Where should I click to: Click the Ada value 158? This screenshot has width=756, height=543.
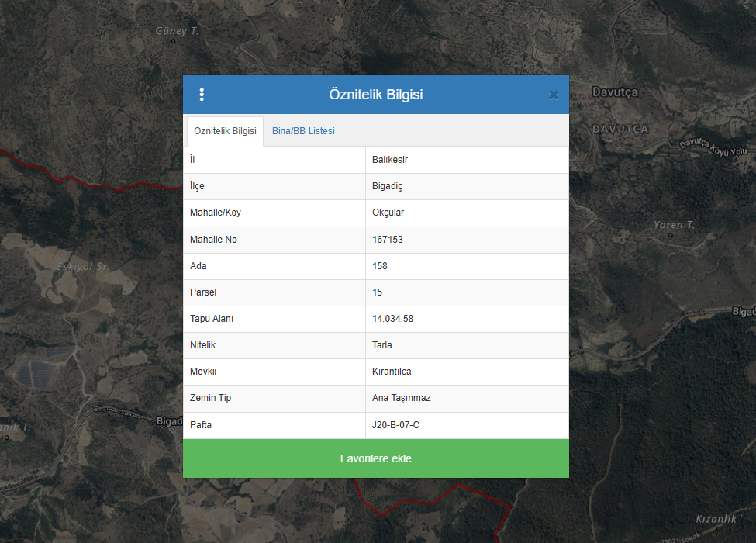pyautogui.click(x=380, y=266)
